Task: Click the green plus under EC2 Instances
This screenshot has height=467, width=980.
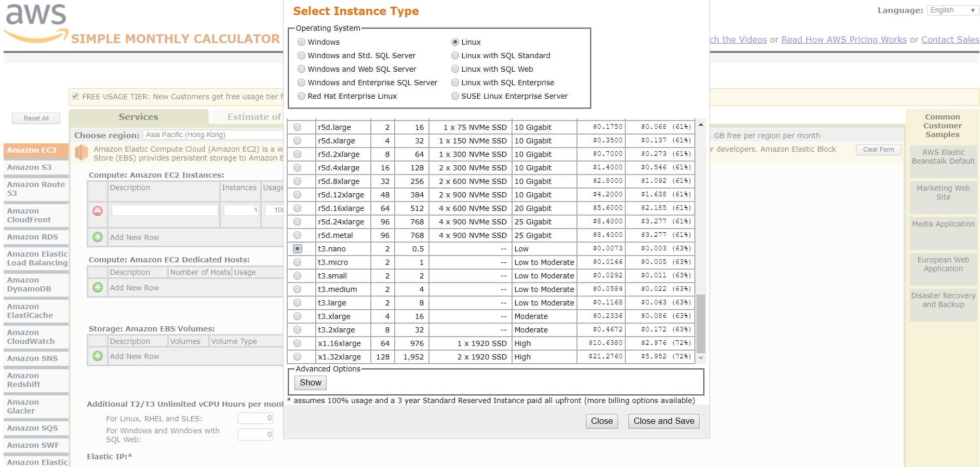Action: point(98,237)
